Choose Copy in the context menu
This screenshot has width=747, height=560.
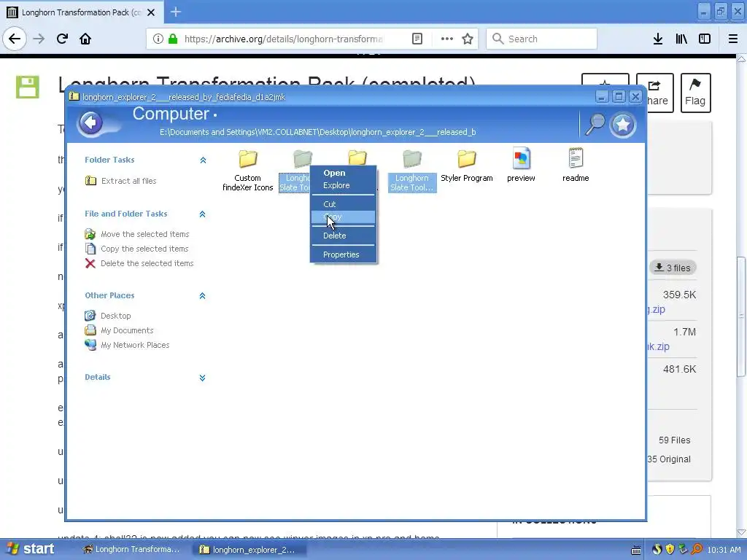point(343,217)
